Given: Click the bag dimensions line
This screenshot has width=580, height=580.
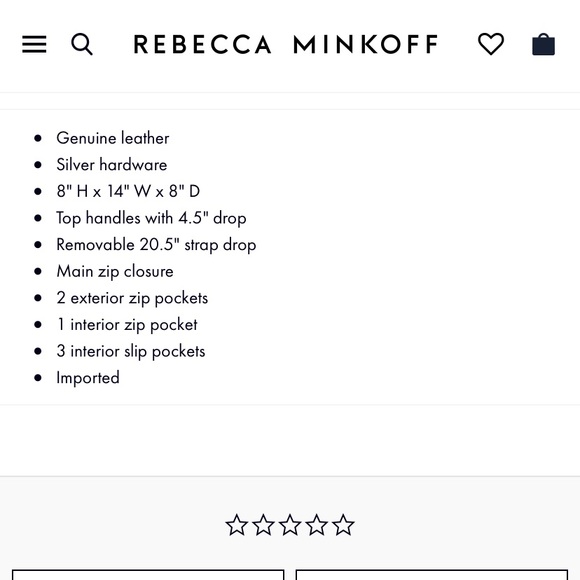Looking at the screenshot, I should [128, 192].
